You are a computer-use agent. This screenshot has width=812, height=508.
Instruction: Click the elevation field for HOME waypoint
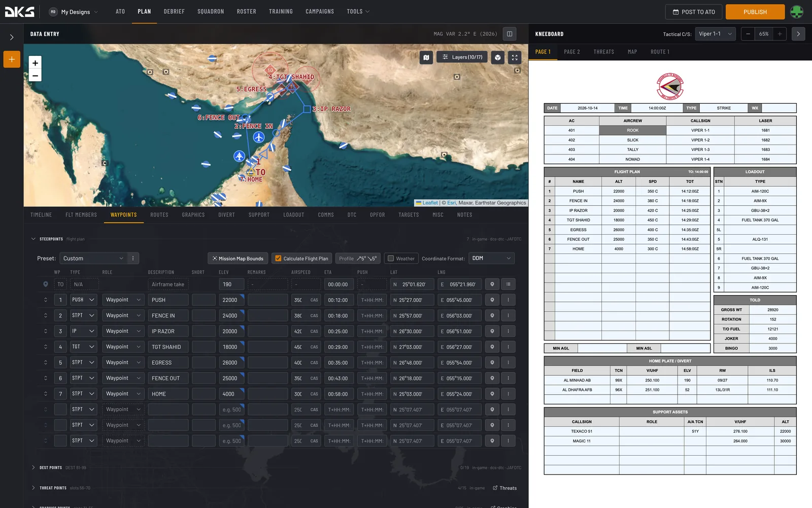pyautogui.click(x=231, y=394)
